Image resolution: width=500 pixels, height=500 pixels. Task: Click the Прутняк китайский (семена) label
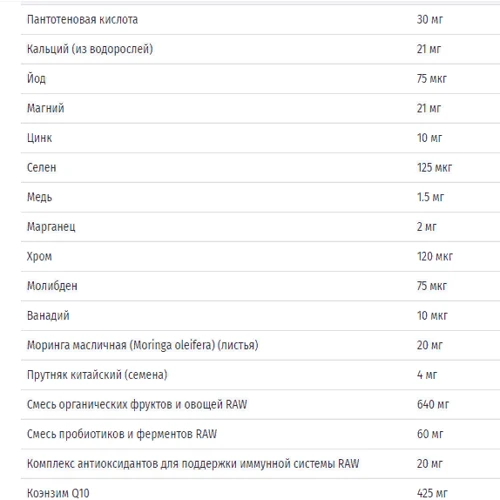(x=97, y=375)
